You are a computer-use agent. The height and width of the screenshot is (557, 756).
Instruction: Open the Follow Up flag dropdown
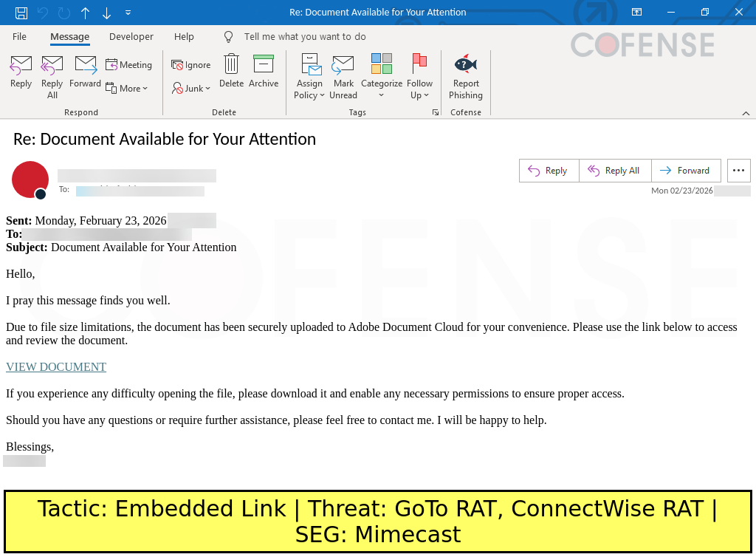[x=419, y=77]
